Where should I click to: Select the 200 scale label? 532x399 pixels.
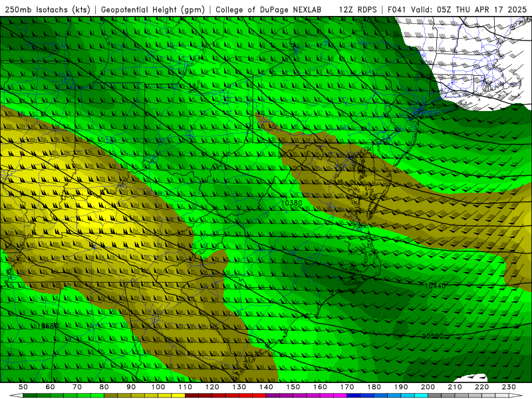(428, 387)
